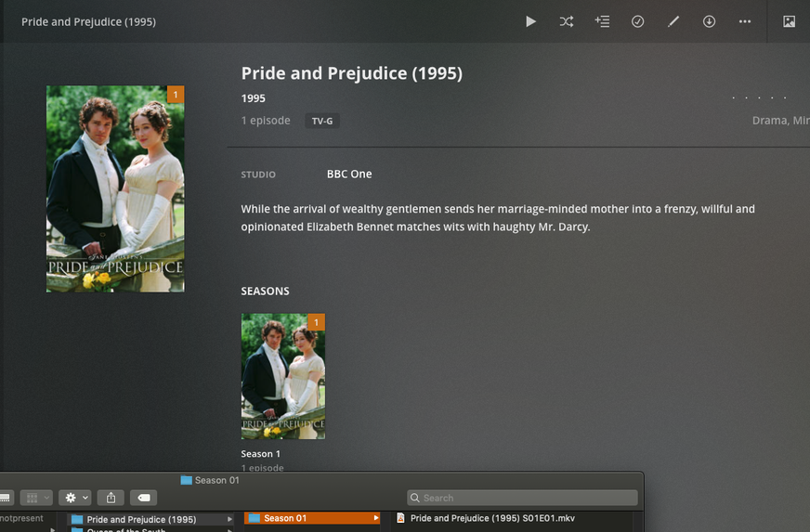
Task: Open the Finder gear action dropdown
Action: (x=75, y=498)
